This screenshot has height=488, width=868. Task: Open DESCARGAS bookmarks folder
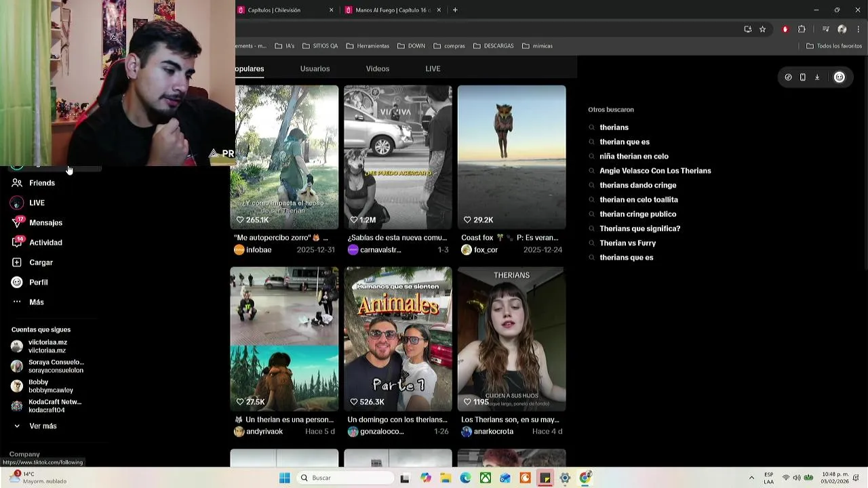pos(493,46)
